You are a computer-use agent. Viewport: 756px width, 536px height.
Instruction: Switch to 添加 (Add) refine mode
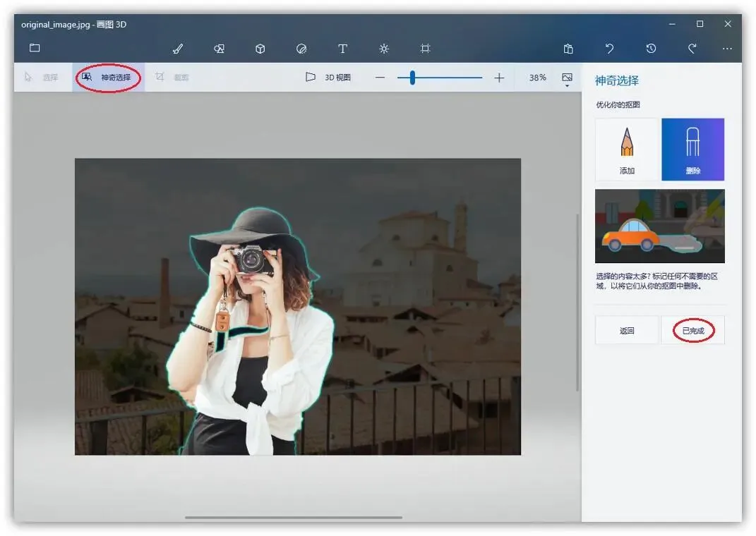[x=627, y=149]
